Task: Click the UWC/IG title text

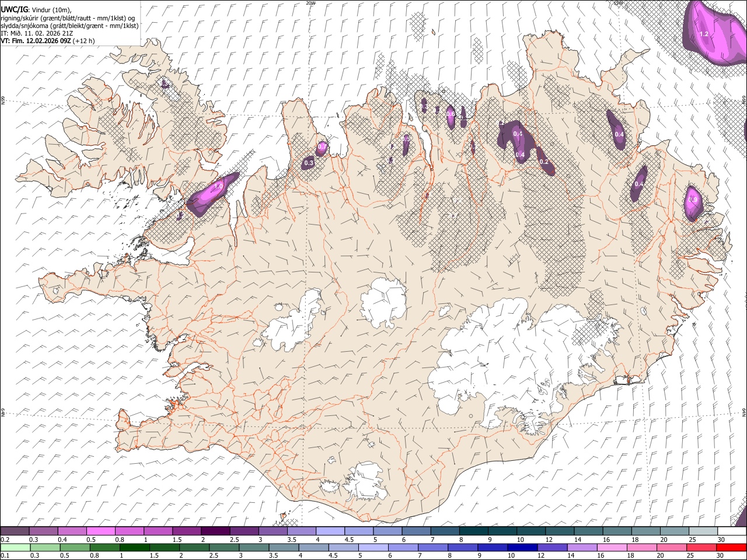Action: [x=13, y=9]
